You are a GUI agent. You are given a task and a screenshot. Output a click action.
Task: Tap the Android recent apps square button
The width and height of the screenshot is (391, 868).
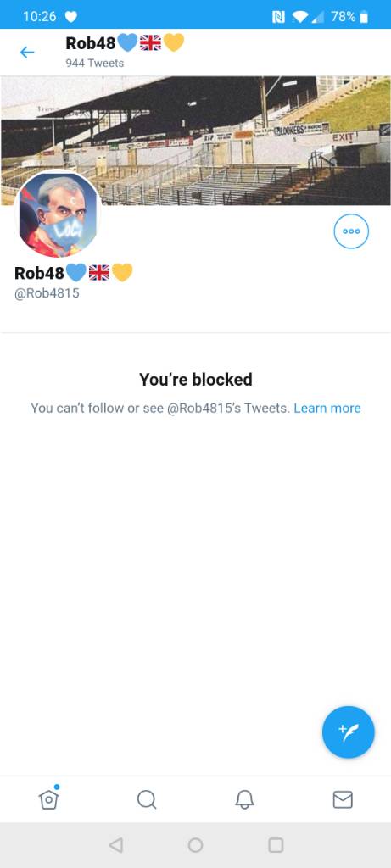[x=276, y=845]
